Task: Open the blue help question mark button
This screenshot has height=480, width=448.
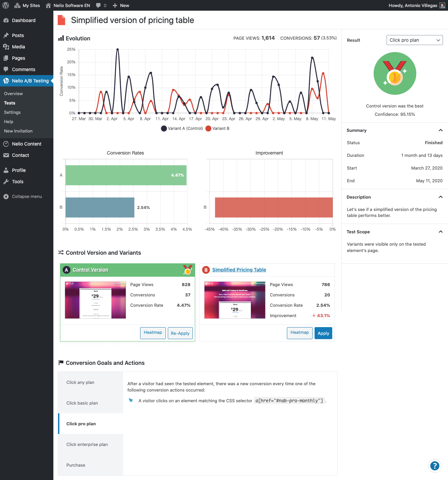Action: click(435, 466)
